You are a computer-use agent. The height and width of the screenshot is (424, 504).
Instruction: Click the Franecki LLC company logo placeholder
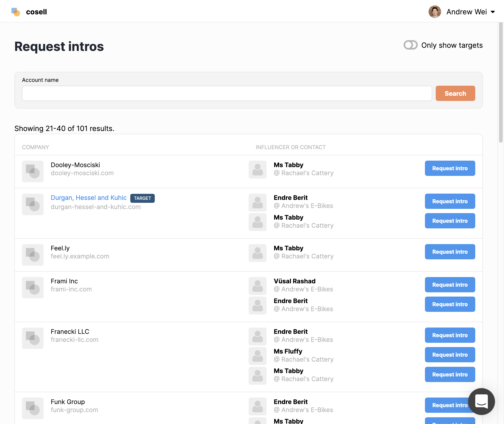pos(33,338)
